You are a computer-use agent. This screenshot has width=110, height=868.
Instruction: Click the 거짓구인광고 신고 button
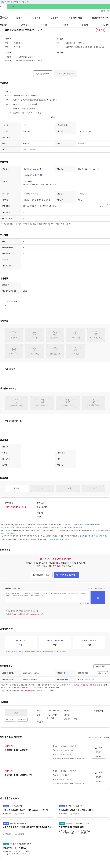point(102,666)
